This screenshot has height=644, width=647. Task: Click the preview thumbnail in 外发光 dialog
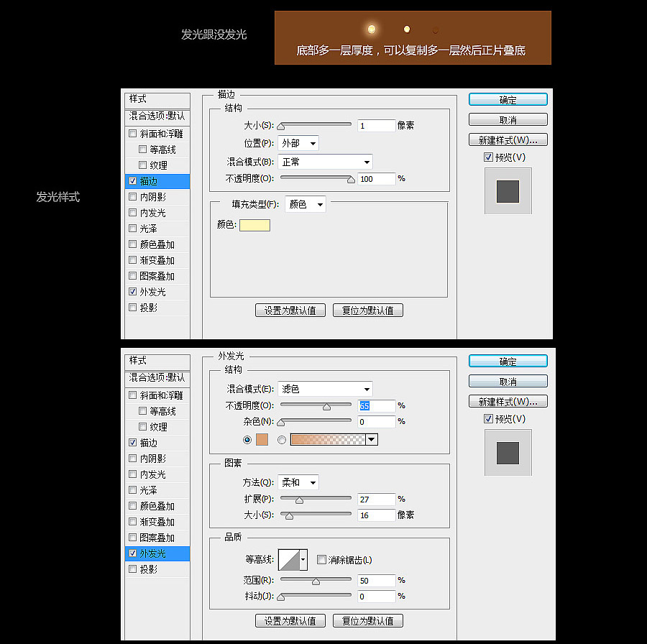(508, 453)
